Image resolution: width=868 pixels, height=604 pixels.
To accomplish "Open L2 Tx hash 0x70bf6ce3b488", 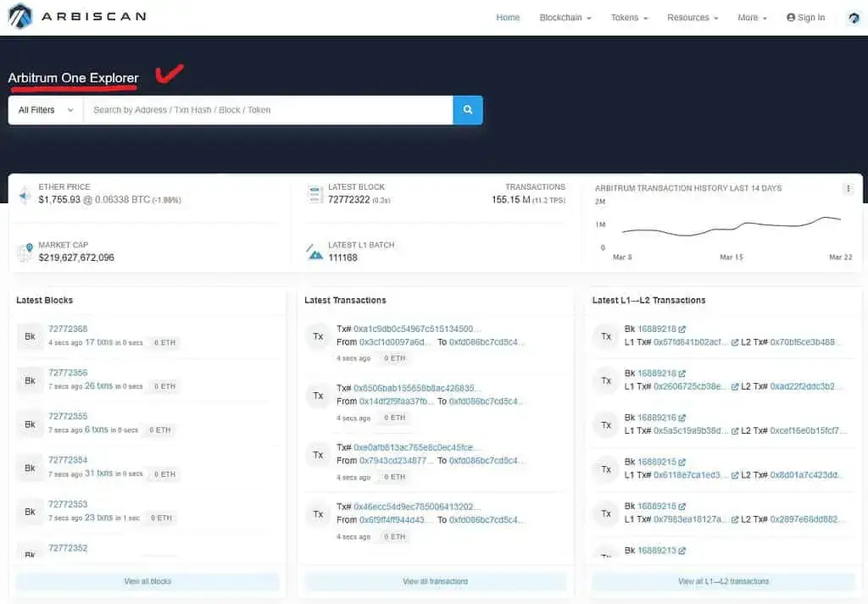I will pos(806,342).
